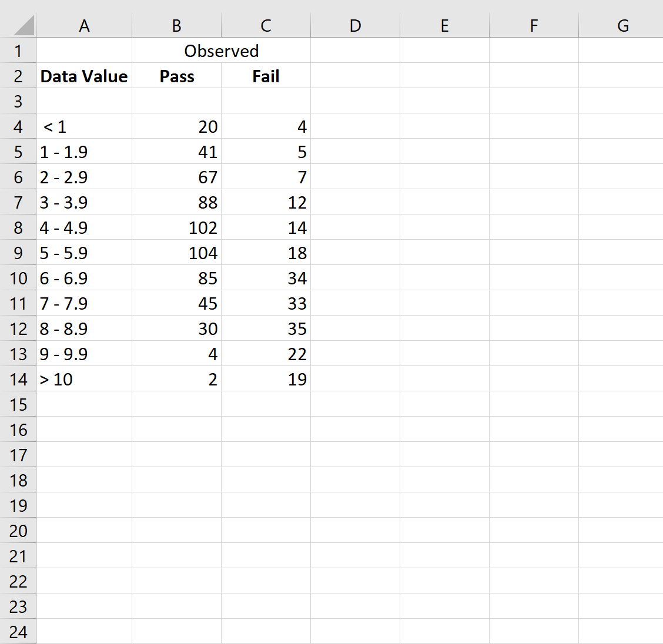
Task: Select column B header
Action: 177,25
